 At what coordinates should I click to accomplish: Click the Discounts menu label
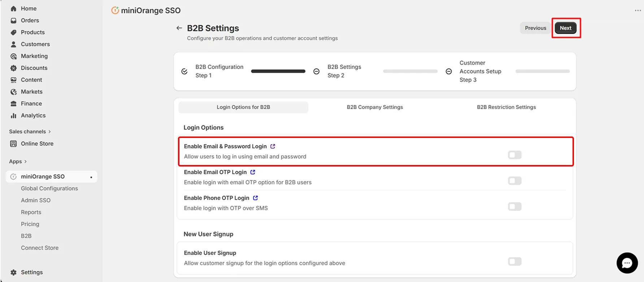point(34,68)
